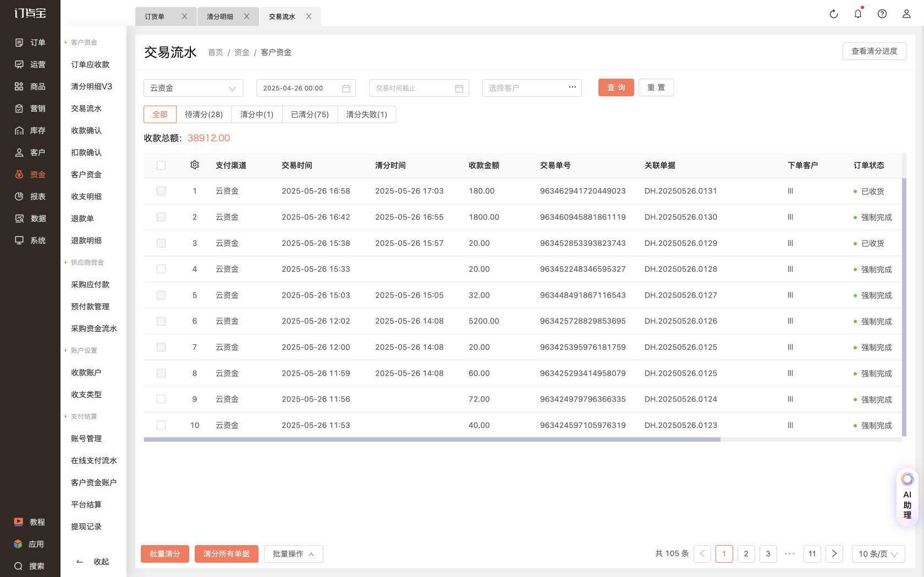Open the 云资金 dropdown
The image size is (924, 577).
(x=193, y=88)
